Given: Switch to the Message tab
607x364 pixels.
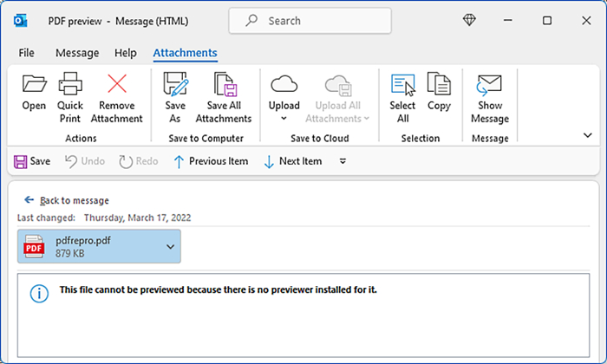Looking at the screenshot, I should [x=77, y=53].
